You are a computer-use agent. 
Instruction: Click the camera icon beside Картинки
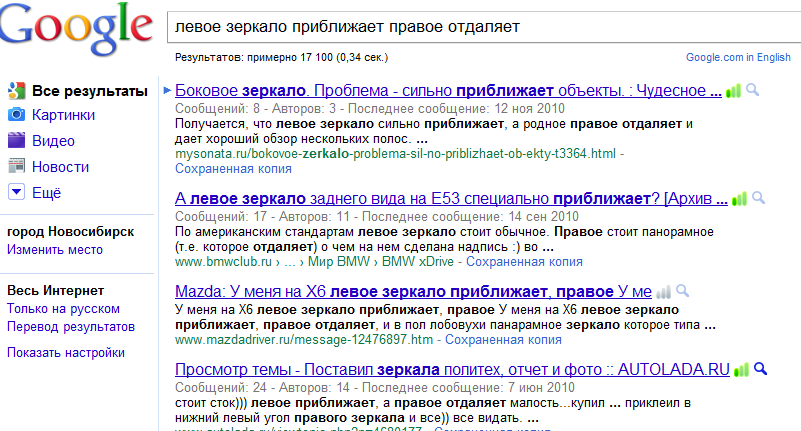[16, 114]
